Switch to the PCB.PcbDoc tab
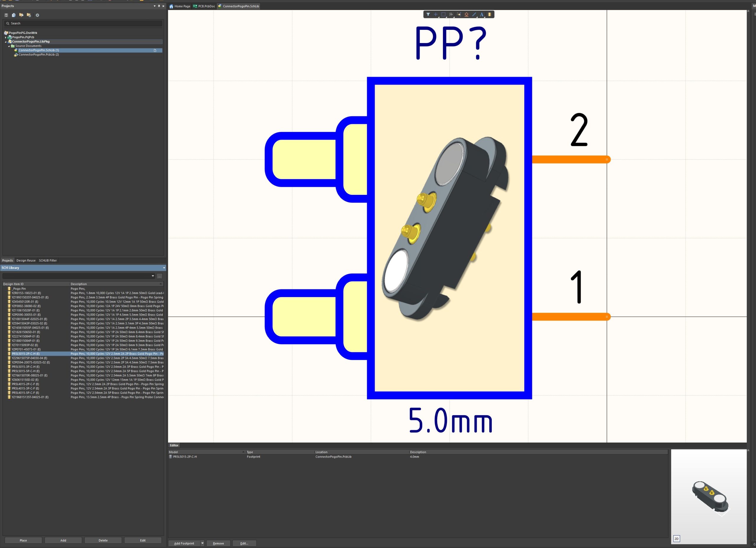Screen dimensions: 756x548 click(x=204, y=6)
